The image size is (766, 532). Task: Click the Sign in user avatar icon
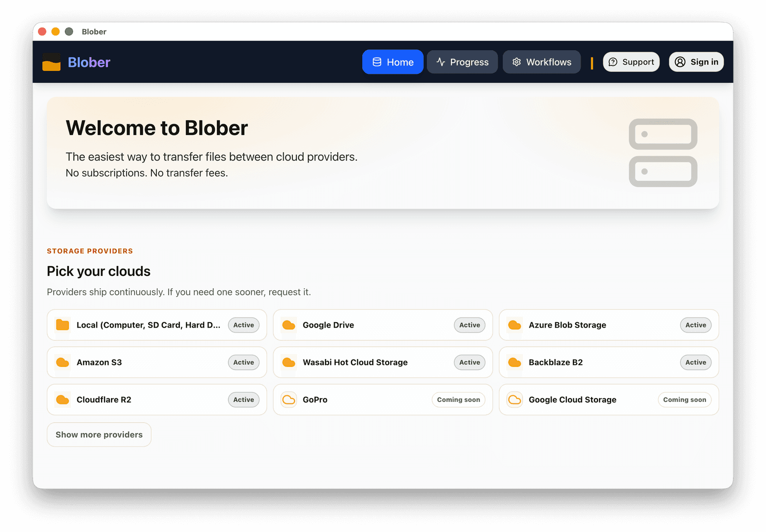(x=680, y=62)
